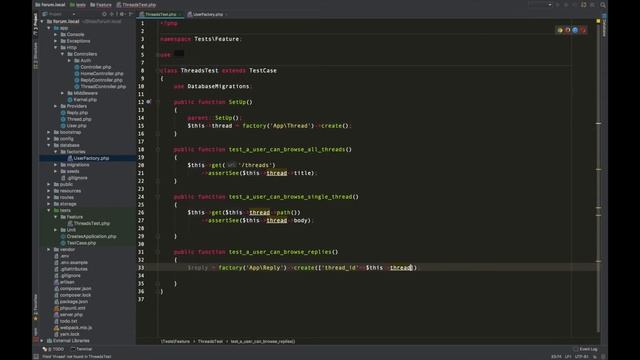
Task: Switch to ThreadsTest.php editor tab
Action: [160, 14]
